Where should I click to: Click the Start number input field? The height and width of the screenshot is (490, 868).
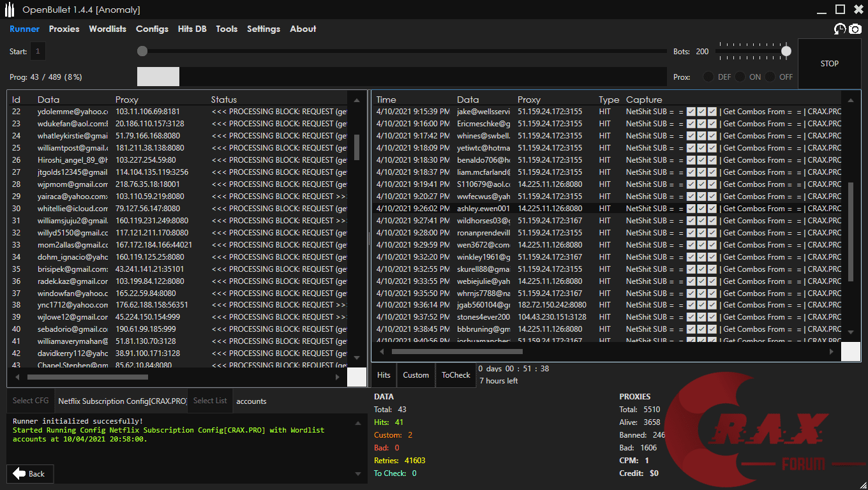[38, 51]
